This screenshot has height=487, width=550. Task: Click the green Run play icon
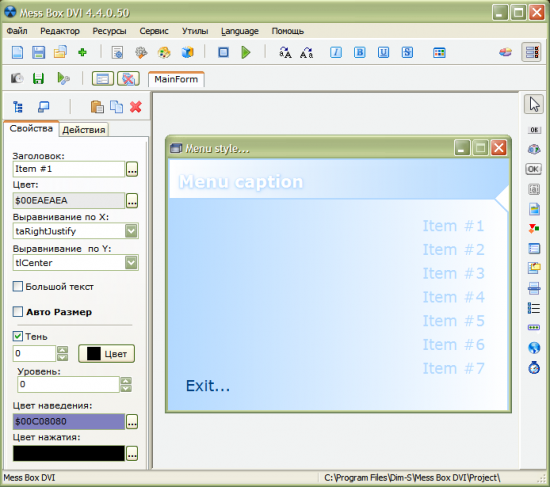(246, 53)
